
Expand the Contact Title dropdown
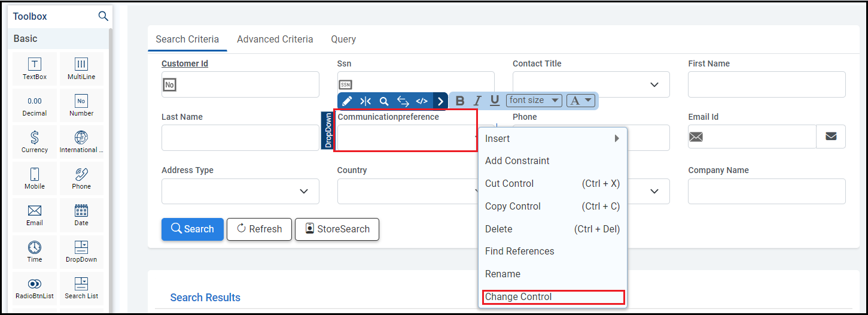click(x=654, y=84)
